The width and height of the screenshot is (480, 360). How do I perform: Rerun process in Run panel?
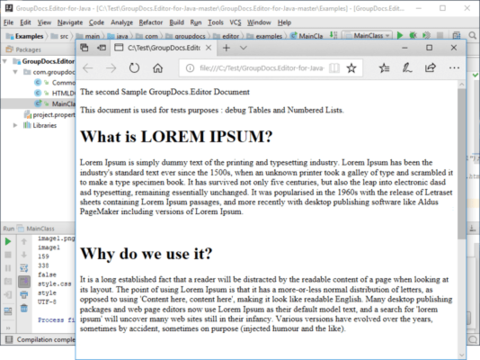pos(8,241)
